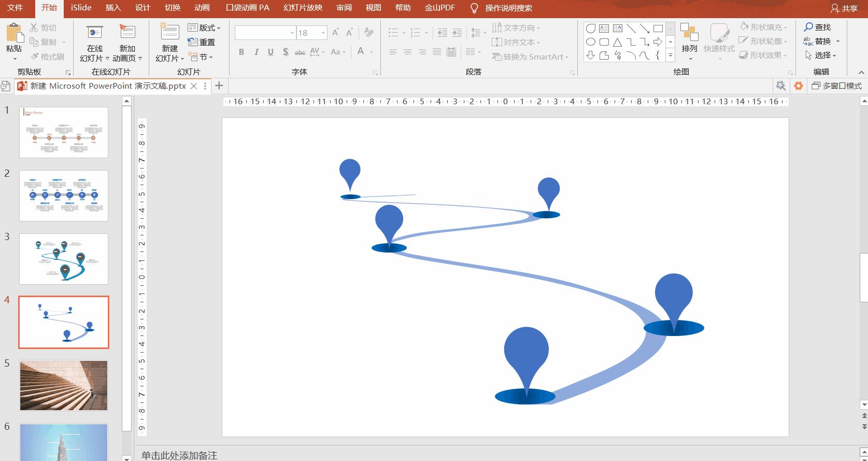Select the oval shape in shapes gallery
This screenshot has height=461, width=868.
(591, 42)
